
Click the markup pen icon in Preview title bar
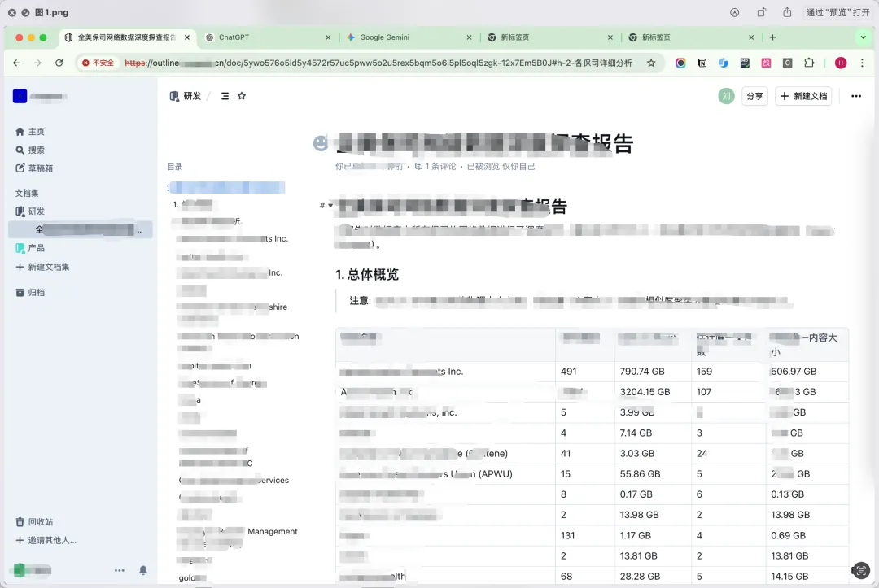(x=734, y=12)
